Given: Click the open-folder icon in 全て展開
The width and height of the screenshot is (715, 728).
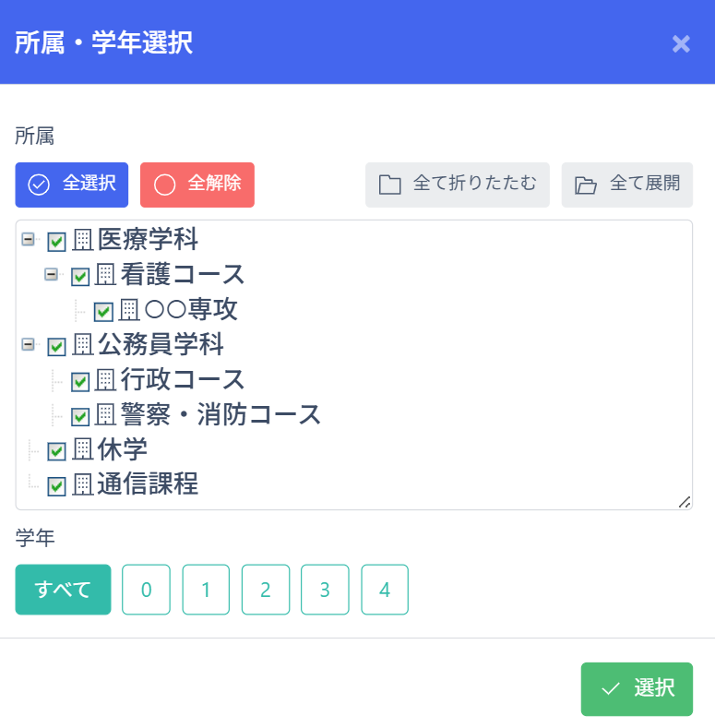Looking at the screenshot, I should 586,185.
